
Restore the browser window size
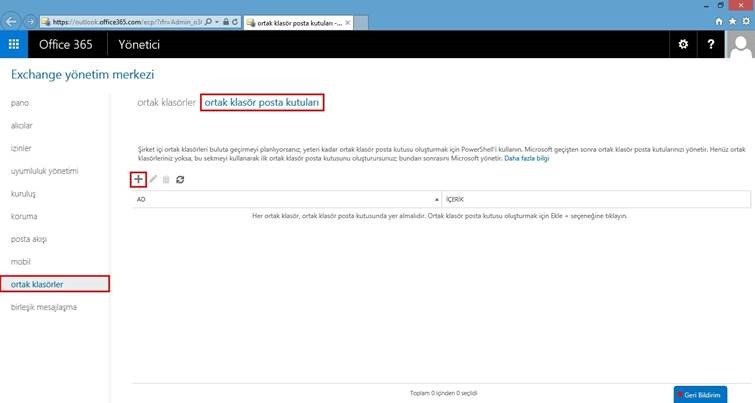point(720,5)
